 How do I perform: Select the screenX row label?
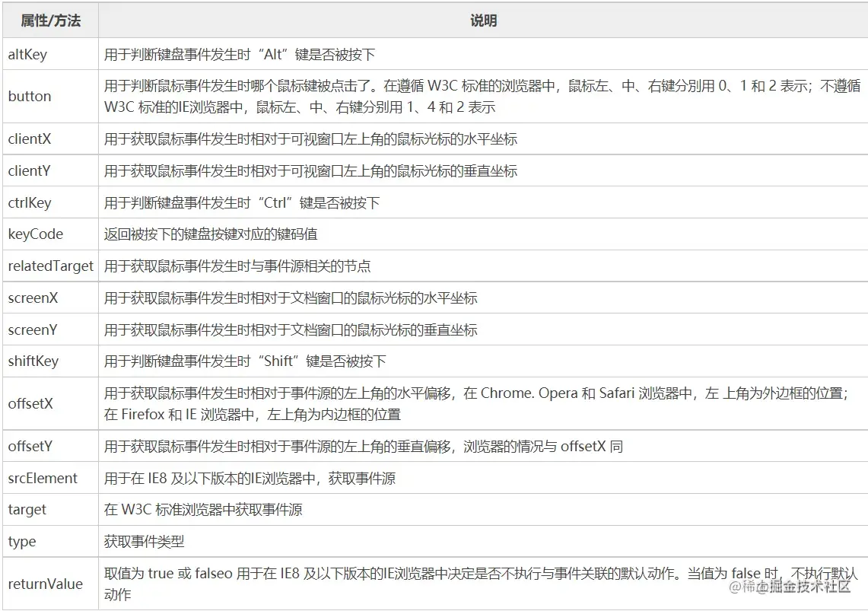(32, 298)
